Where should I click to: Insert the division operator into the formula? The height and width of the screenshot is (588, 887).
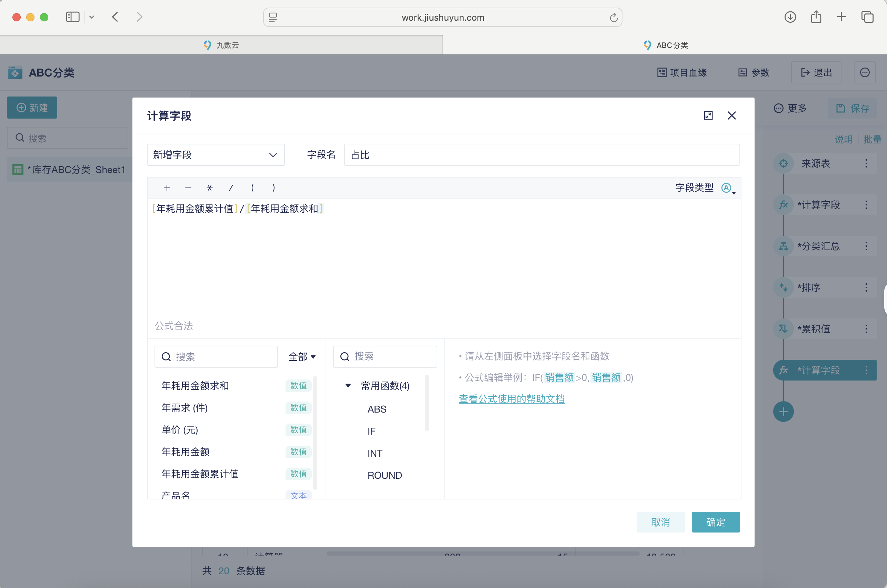click(231, 188)
